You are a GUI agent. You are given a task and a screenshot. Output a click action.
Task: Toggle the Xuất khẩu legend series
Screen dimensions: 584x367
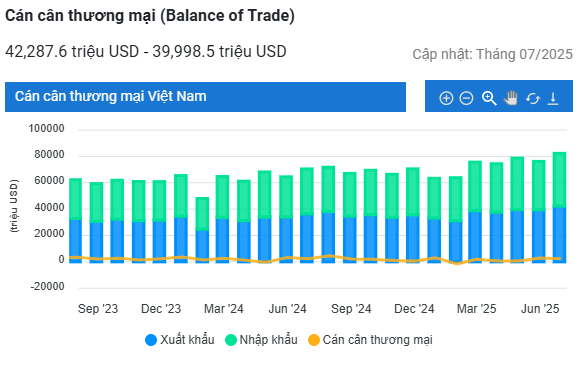pos(180,340)
